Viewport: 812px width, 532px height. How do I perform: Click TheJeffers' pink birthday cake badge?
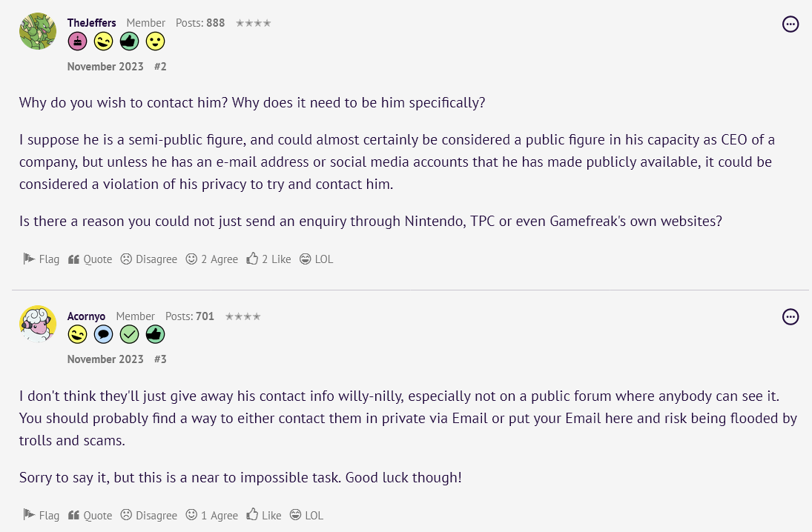click(77, 41)
